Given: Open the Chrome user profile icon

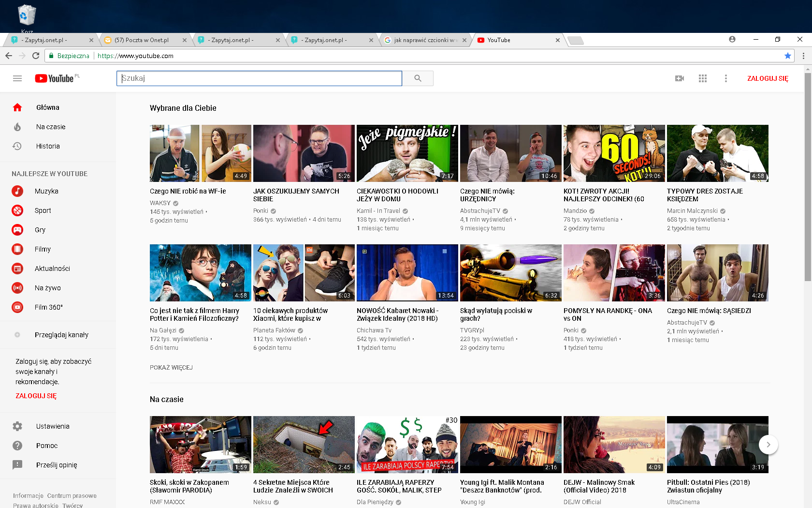Looking at the screenshot, I should 732,39.
